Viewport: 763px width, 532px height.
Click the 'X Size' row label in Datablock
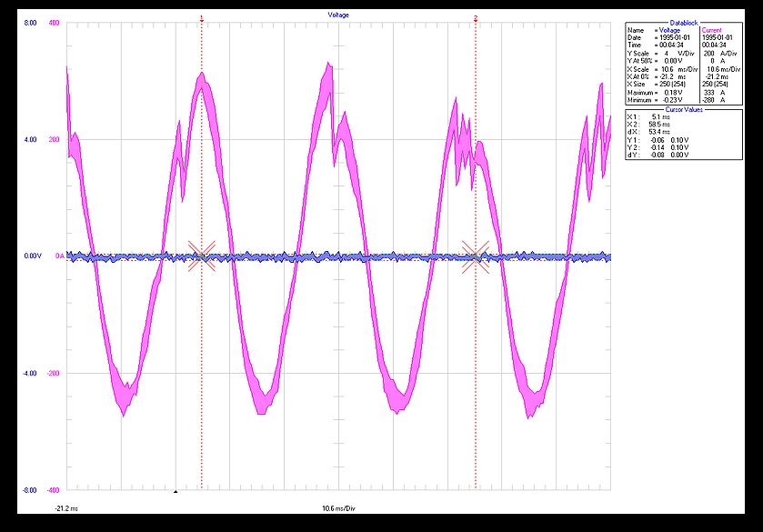click(x=637, y=85)
